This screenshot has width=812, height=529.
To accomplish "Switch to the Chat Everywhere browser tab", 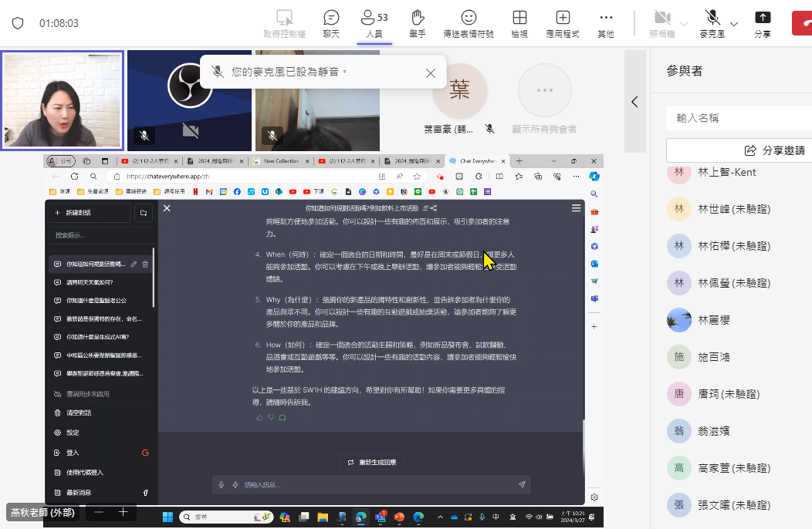I will (477, 161).
